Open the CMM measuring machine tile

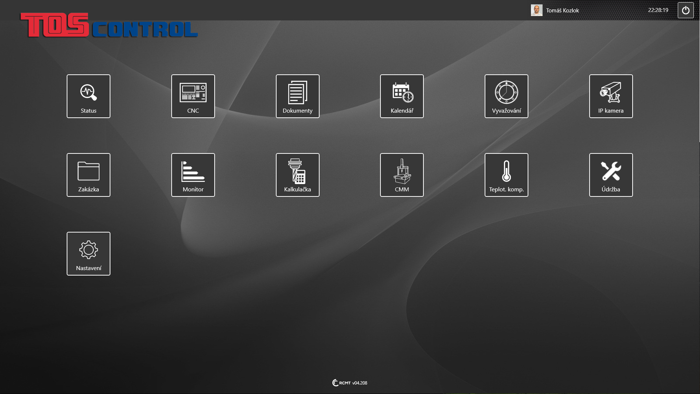pyautogui.click(x=402, y=175)
